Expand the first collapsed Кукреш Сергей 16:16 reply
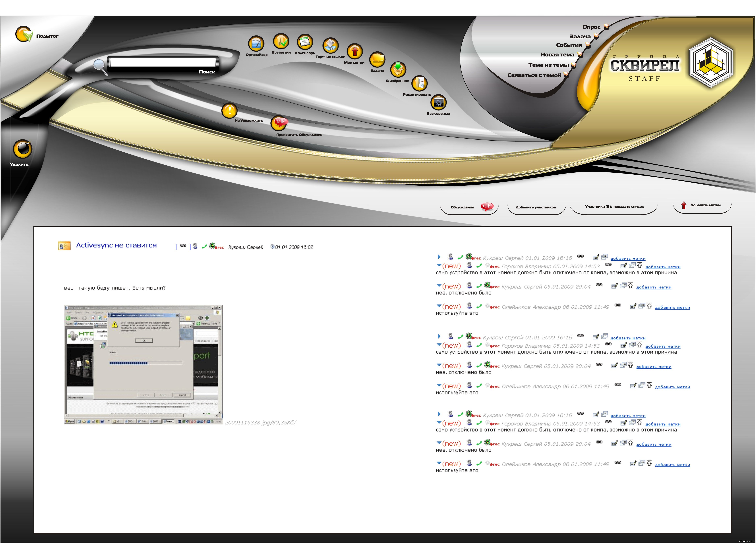Image resolution: width=756 pixels, height=543 pixels. (x=439, y=257)
